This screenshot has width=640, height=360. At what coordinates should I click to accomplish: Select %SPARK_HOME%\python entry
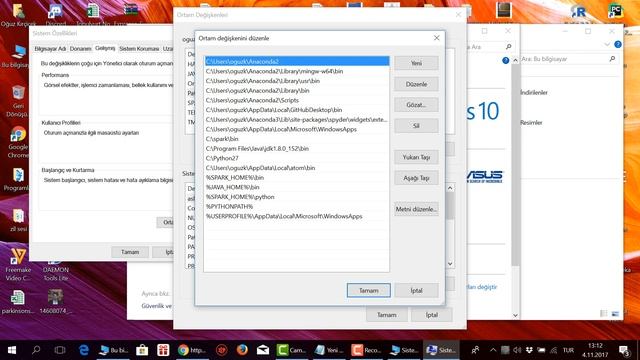tap(297, 197)
